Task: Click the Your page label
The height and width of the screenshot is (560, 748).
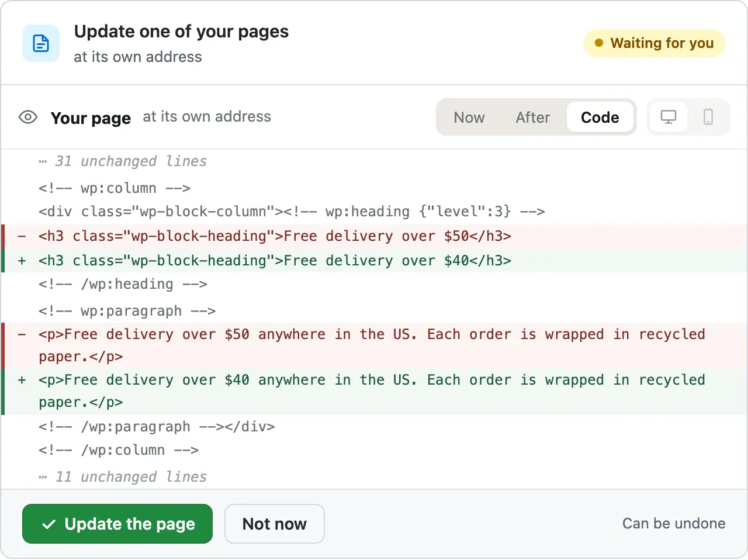Action: click(x=91, y=118)
